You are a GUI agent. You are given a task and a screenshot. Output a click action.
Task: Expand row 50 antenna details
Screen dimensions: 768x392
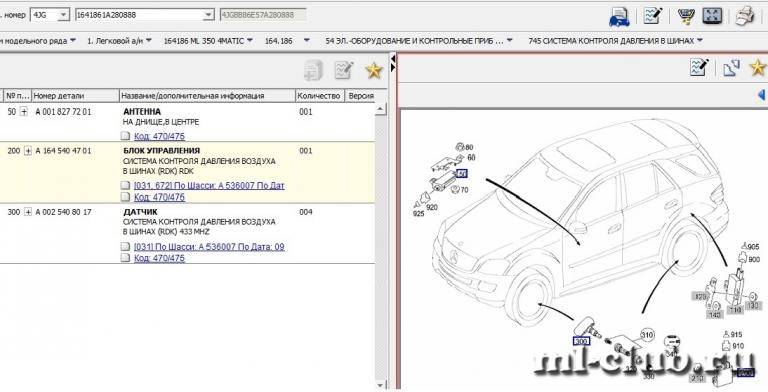[24, 112]
